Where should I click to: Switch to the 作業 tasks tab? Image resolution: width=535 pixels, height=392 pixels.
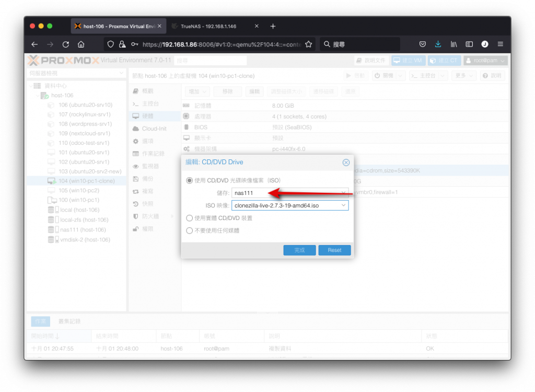coord(41,321)
